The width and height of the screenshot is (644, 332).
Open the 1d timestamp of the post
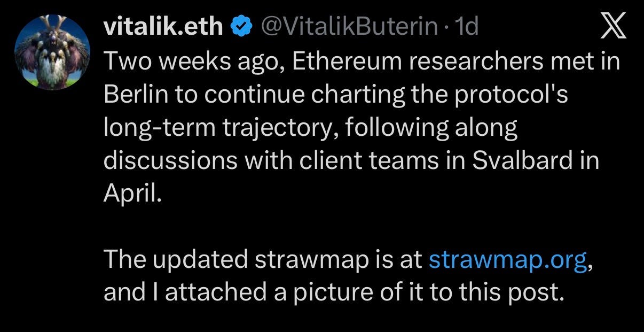[465, 27]
